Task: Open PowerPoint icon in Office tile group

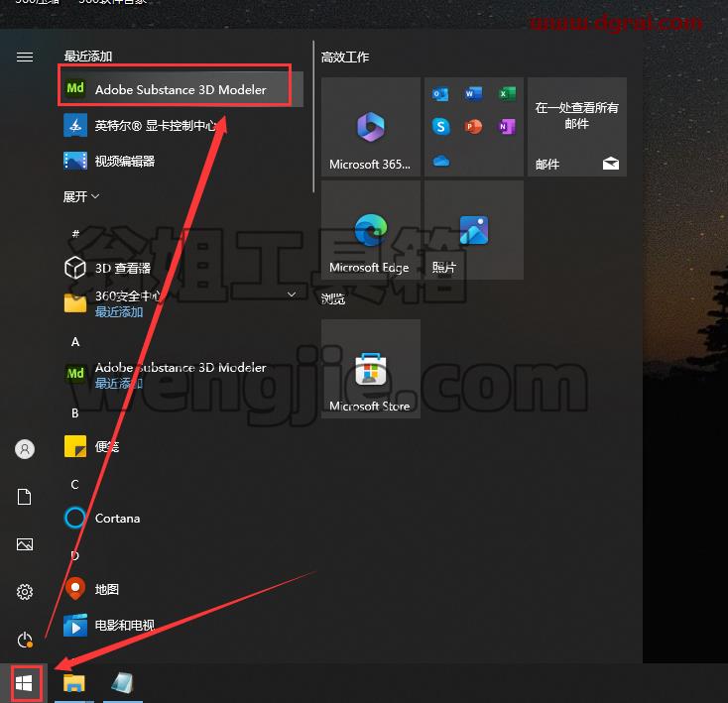Action: click(473, 126)
